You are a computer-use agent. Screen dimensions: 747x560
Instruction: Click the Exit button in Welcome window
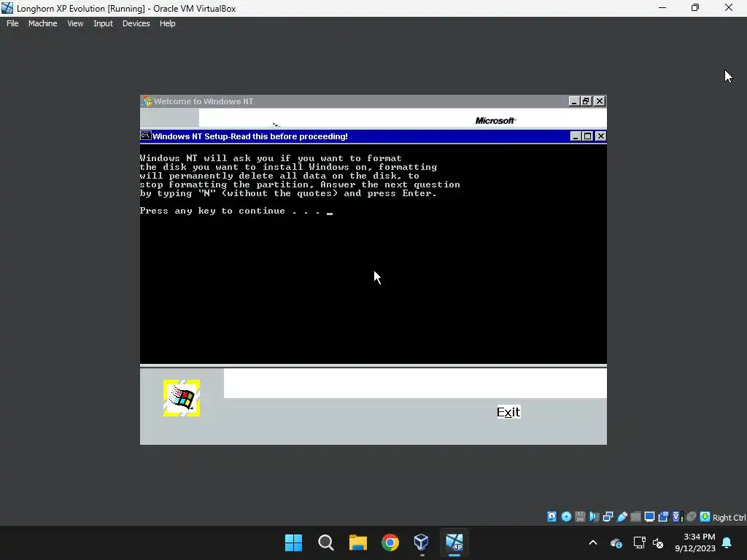(508, 412)
